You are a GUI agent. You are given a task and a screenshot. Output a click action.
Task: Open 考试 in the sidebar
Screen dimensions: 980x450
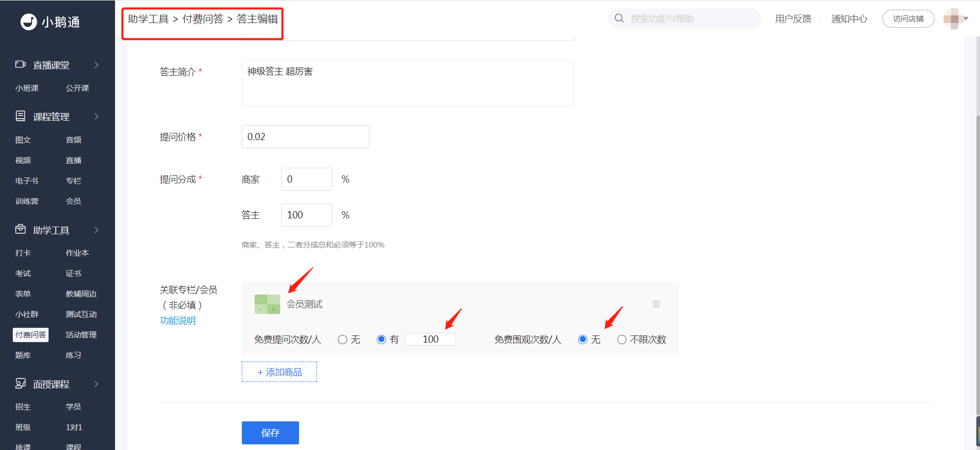[23, 273]
